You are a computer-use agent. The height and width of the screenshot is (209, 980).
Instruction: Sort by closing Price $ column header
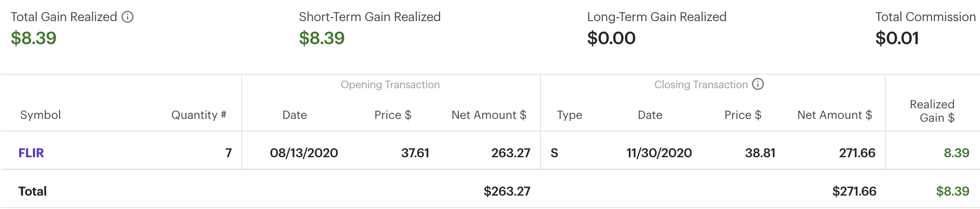coord(743,115)
